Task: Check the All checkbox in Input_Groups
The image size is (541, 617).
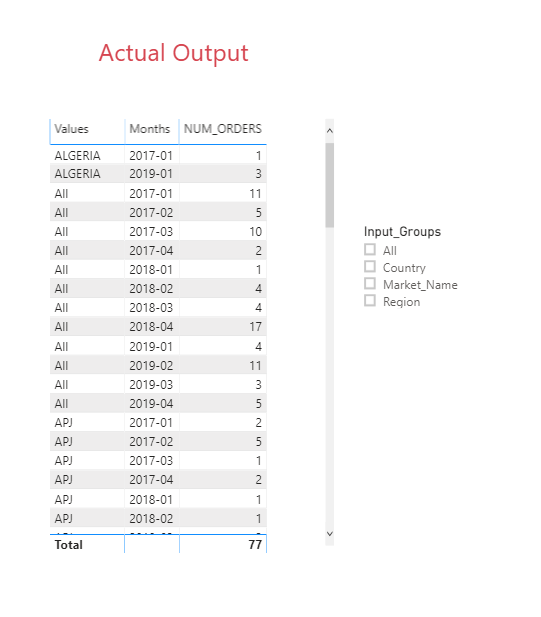Action: tap(370, 249)
